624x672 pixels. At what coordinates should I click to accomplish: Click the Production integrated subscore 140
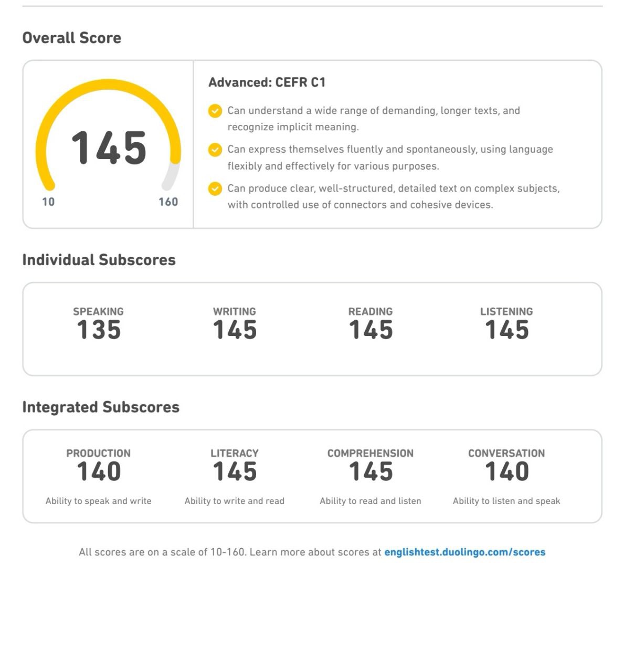point(99,471)
